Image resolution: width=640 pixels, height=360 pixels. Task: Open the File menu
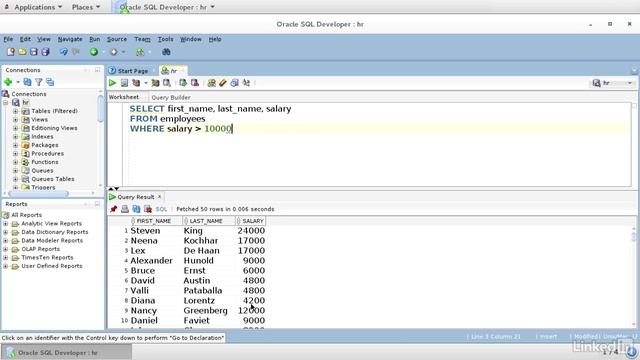tap(8, 39)
